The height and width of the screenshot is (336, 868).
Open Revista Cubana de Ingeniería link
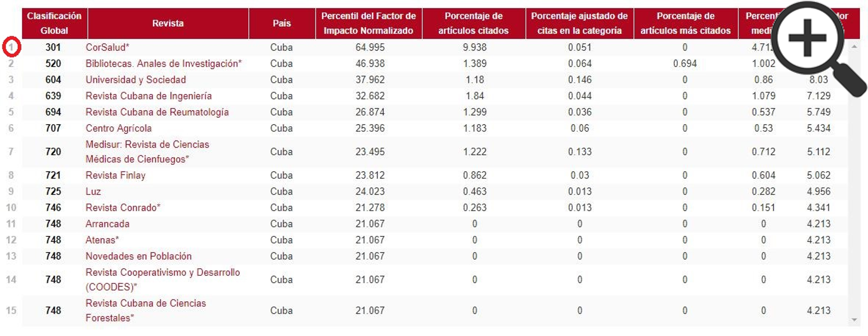pyautogui.click(x=148, y=96)
